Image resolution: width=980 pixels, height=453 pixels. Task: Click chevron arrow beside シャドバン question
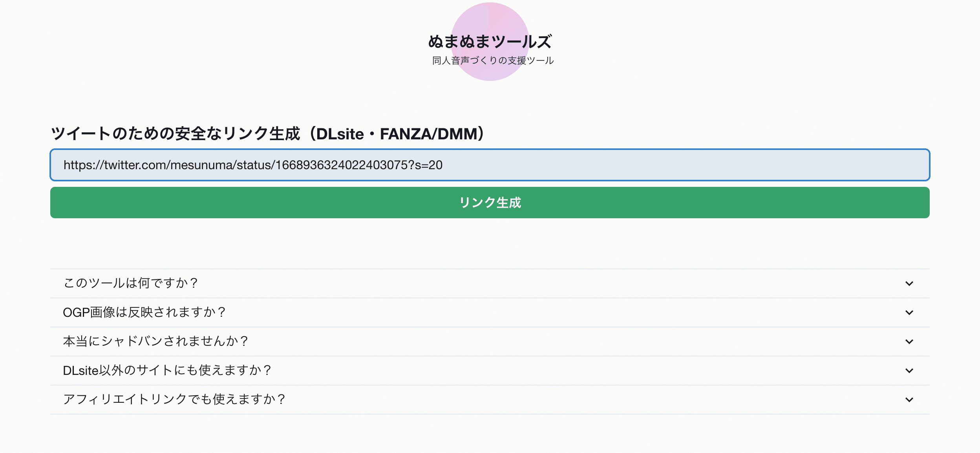point(909,342)
